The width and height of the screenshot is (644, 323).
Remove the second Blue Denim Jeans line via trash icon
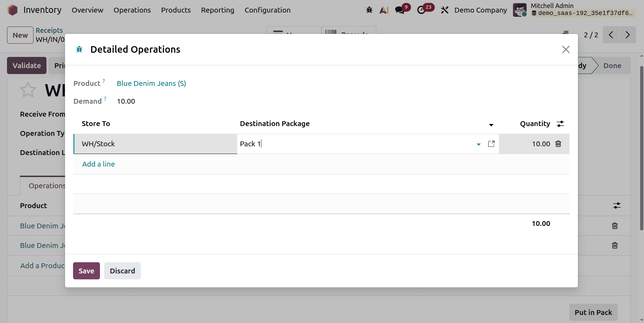coord(615,245)
